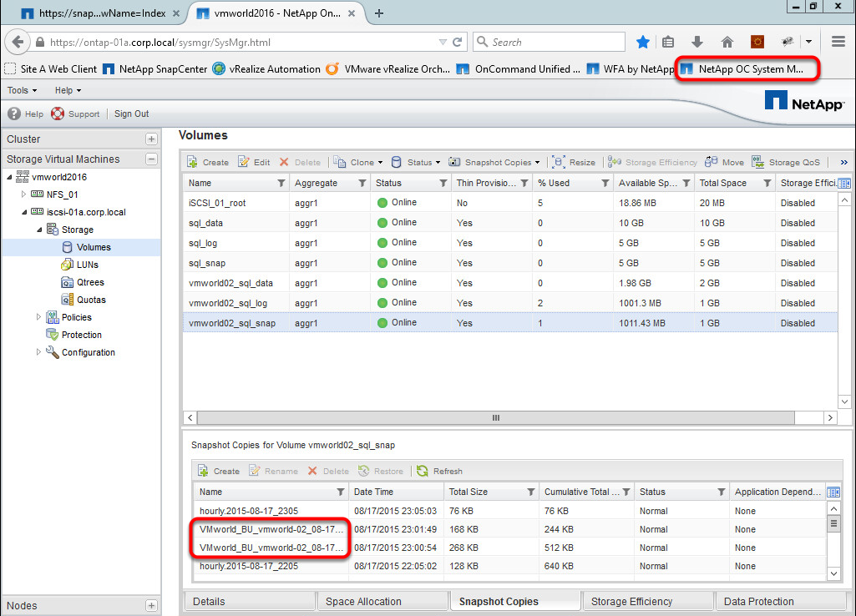856x616 pixels.
Task: Filter the snapshot Name column
Action: point(341,492)
